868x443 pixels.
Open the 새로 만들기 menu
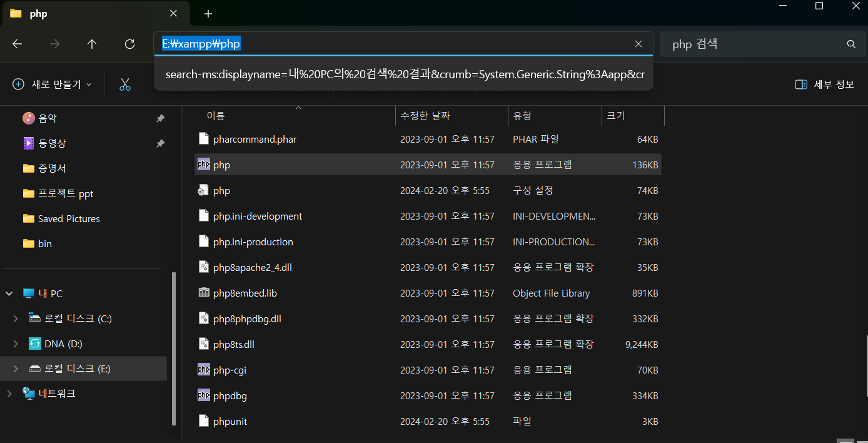(53, 84)
